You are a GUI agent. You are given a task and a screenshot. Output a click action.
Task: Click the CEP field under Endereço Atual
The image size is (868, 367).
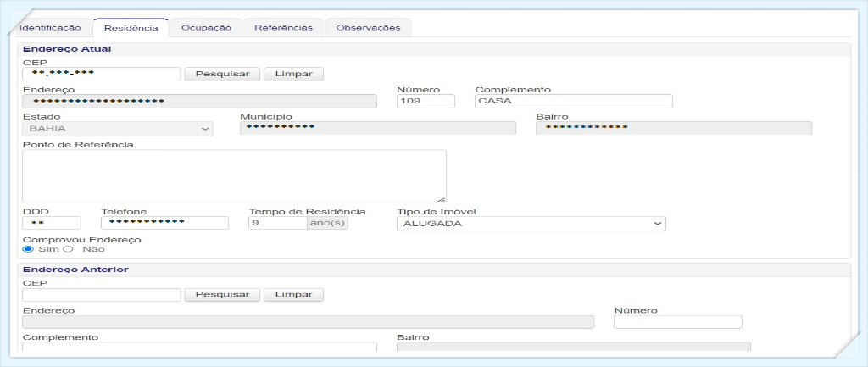[x=102, y=74]
